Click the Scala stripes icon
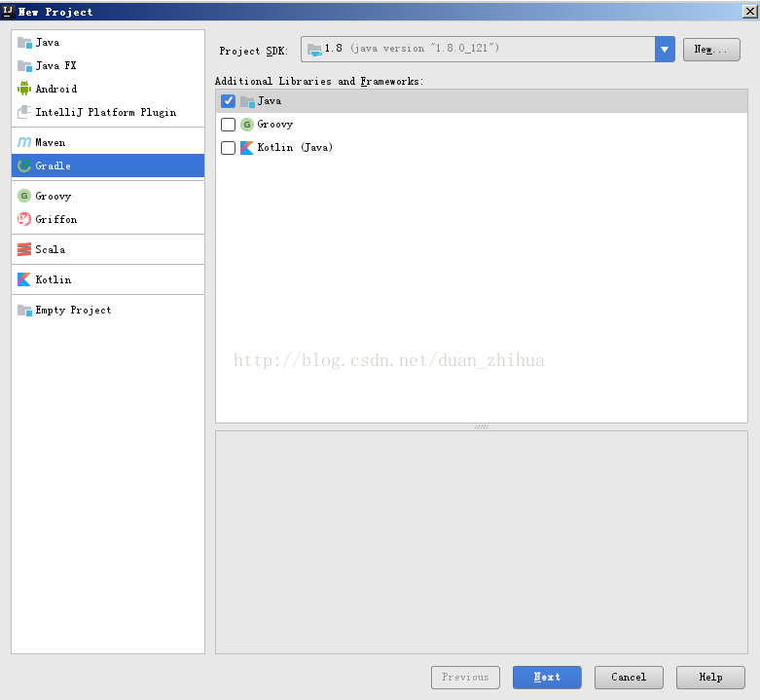Screen dimensions: 760x700 tap(24, 249)
